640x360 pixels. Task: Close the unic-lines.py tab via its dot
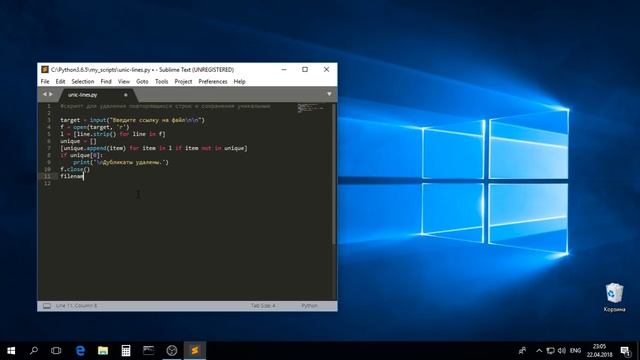[126, 95]
